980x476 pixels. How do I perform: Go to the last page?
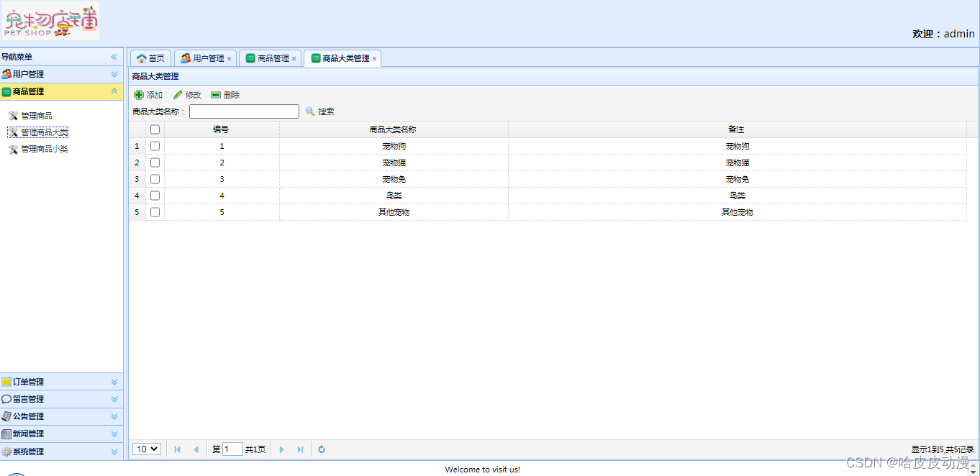[x=300, y=449]
